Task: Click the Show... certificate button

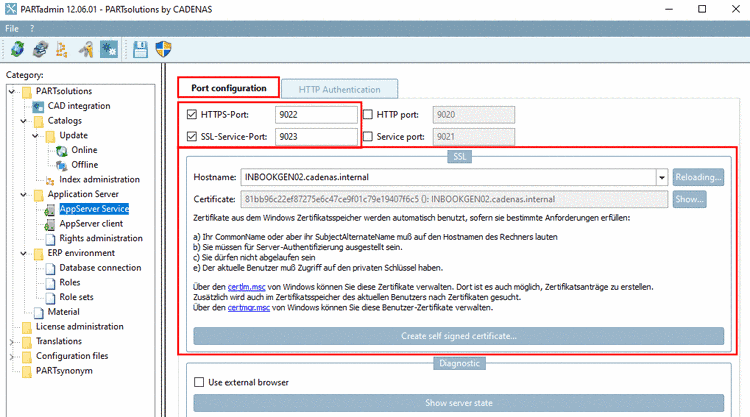Action: tap(689, 199)
